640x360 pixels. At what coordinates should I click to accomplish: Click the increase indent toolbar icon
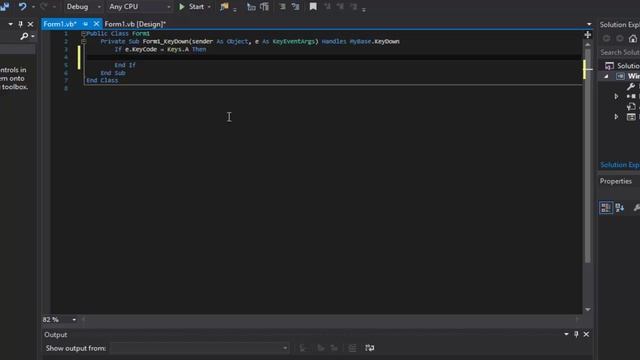pyautogui.click(x=296, y=7)
